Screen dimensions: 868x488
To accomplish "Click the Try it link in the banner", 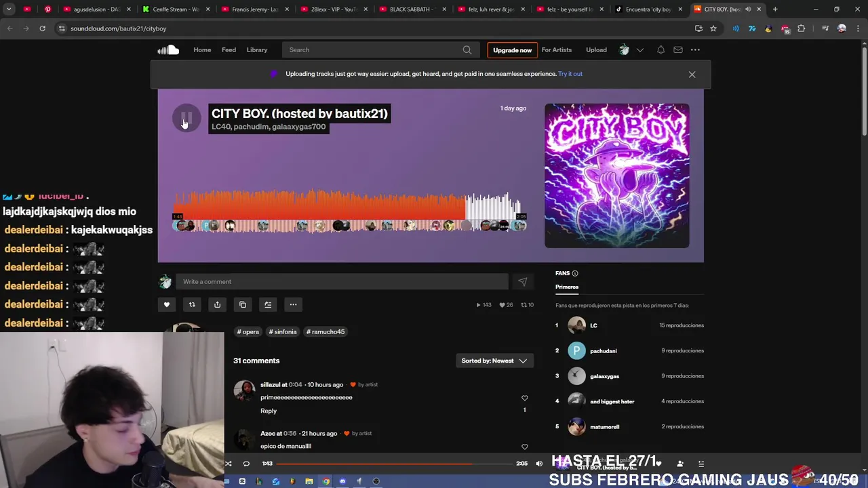I will pyautogui.click(x=570, y=74).
